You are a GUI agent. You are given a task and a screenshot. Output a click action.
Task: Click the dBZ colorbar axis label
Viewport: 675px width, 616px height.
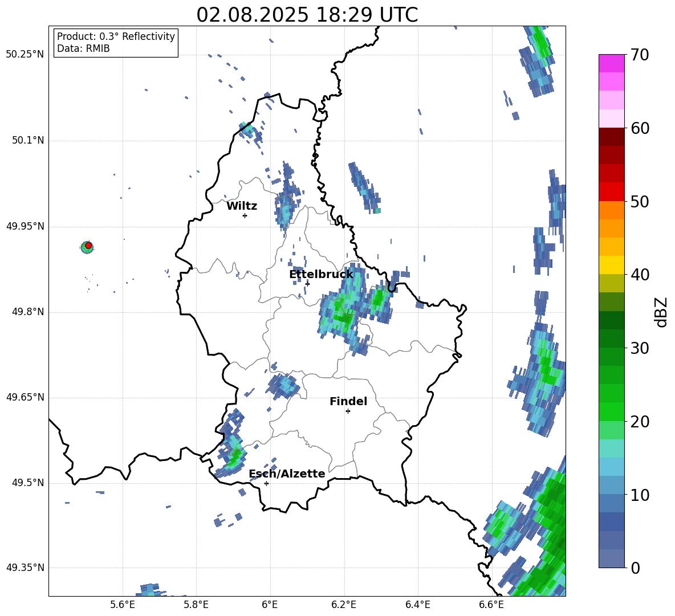(x=661, y=312)
